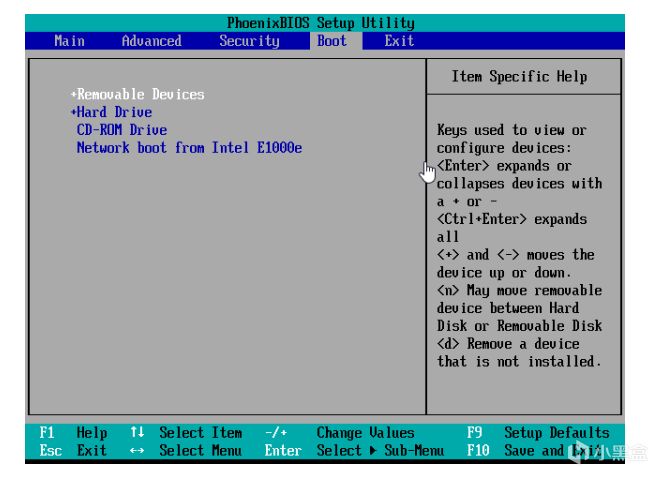The width and height of the screenshot is (667, 477).
Task: Click the PhoenixBIOS Setup Utility title
Action: [x=321, y=23]
